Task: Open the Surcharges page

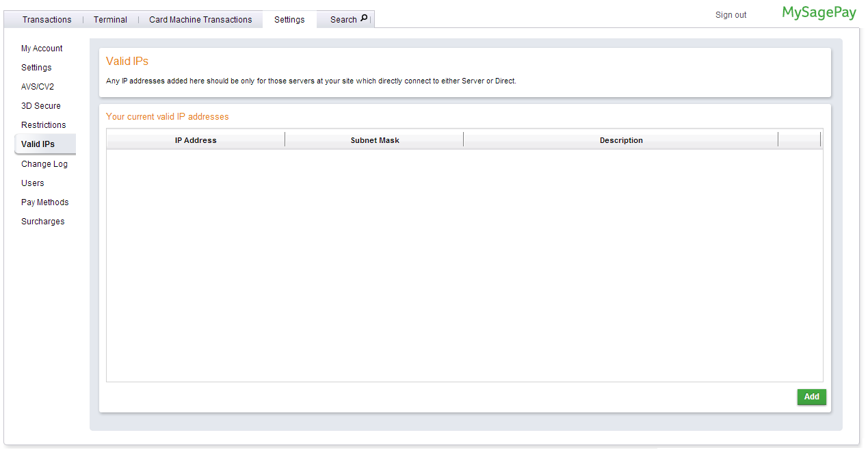Action: 43,222
